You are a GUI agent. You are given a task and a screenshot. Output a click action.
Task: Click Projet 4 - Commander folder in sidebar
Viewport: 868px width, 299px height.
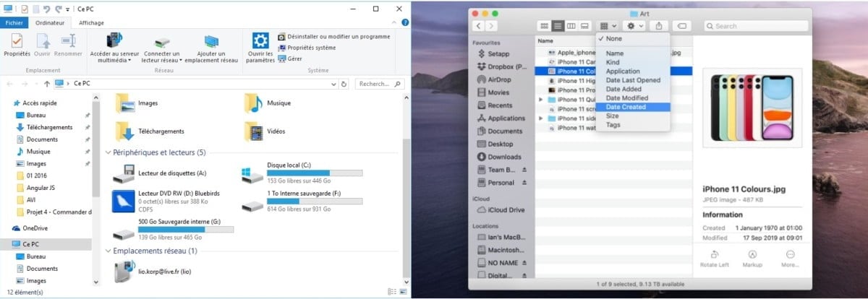click(x=54, y=212)
